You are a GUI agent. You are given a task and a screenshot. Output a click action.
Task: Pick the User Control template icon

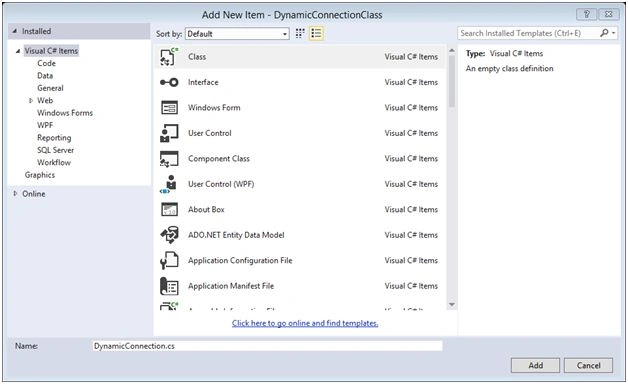[x=169, y=133]
